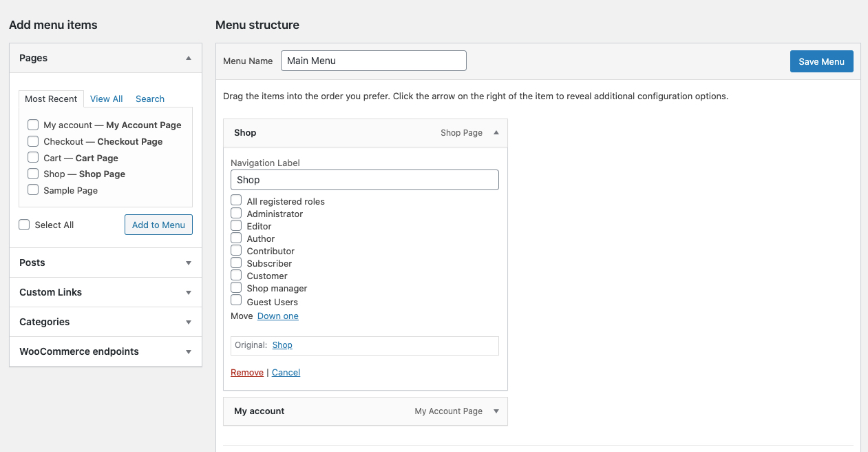This screenshot has height=452, width=868.
Task: Enable Select All pages
Action: pyautogui.click(x=24, y=224)
